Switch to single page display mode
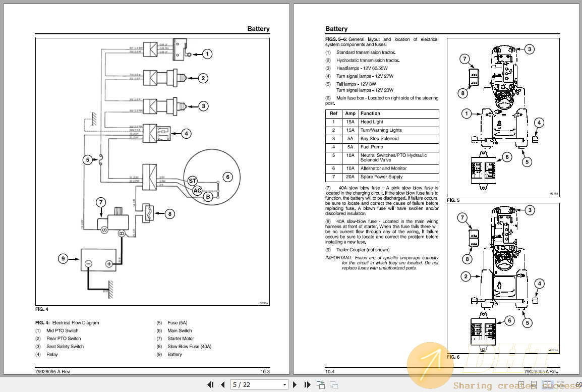Viewport: 582px width, 392px height. [x=521, y=384]
